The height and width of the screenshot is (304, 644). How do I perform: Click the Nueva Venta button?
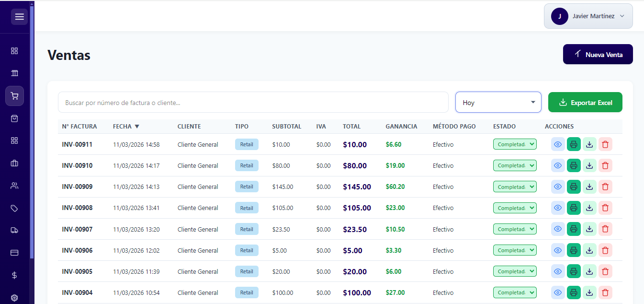click(598, 55)
